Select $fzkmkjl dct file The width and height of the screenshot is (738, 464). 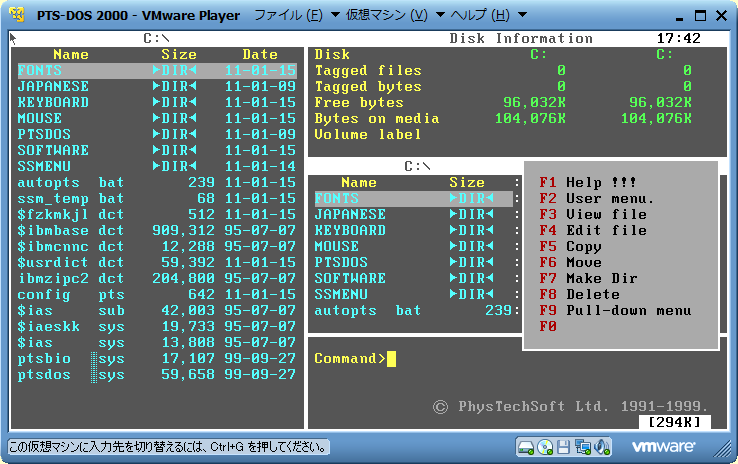click(157, 215)
